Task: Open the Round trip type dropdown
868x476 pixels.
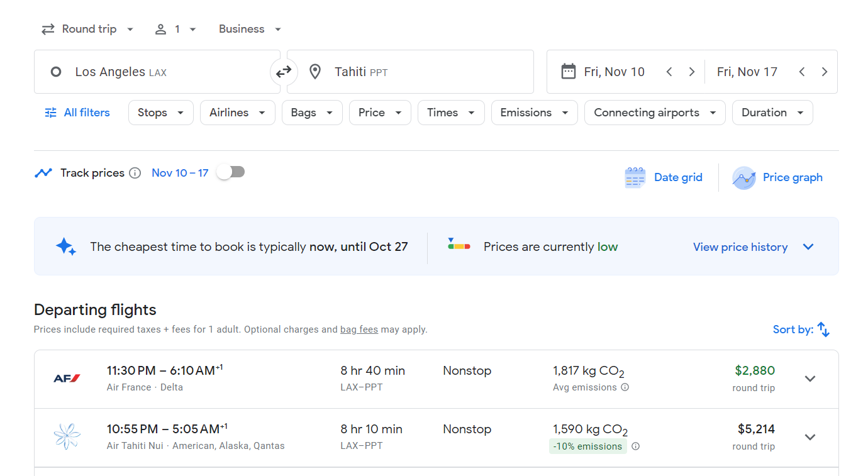Action: click(88, 29)
